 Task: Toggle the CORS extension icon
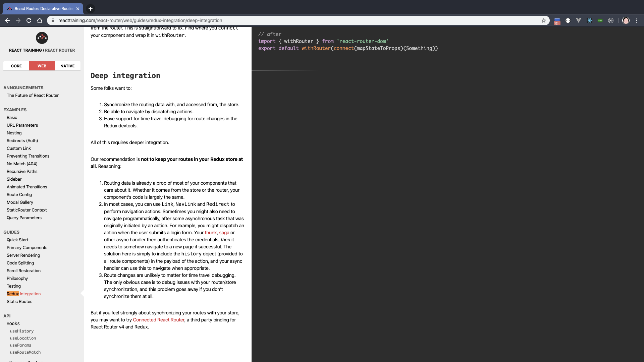[600, 20]
